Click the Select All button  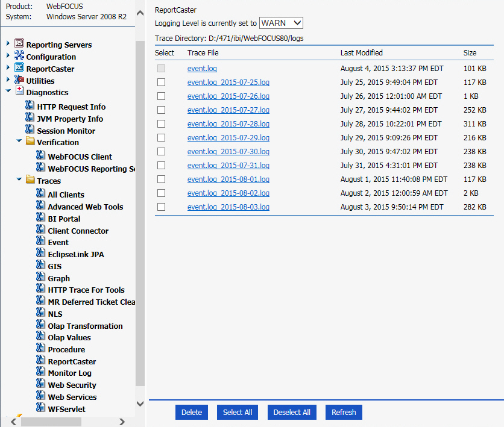tap(238, 412)
